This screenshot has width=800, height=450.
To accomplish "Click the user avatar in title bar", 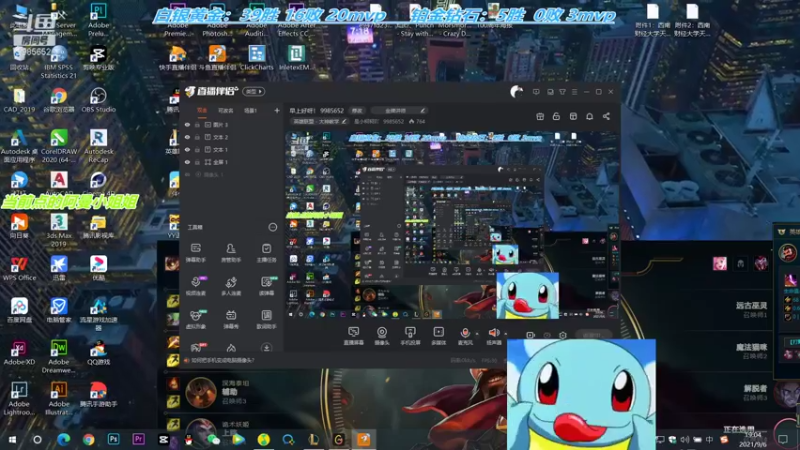I will (x=516, y=92).
